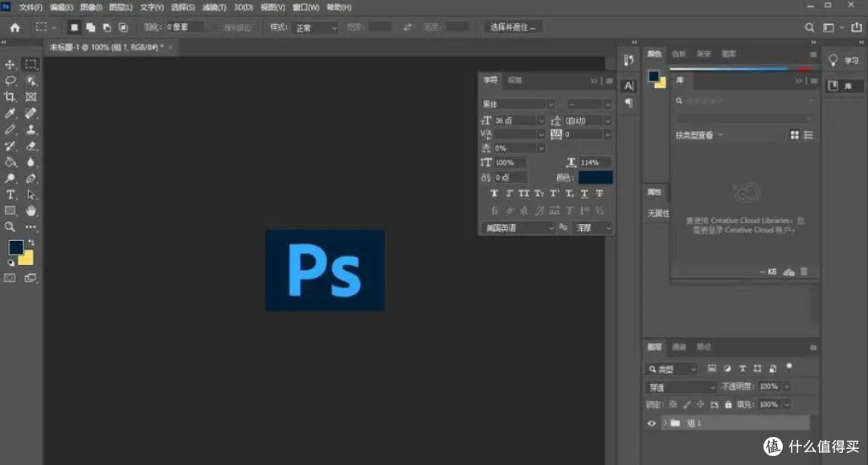Delete library item with trash icon
Image resolution: width=868 pixels, height=465 pixels.
point(804,271)
